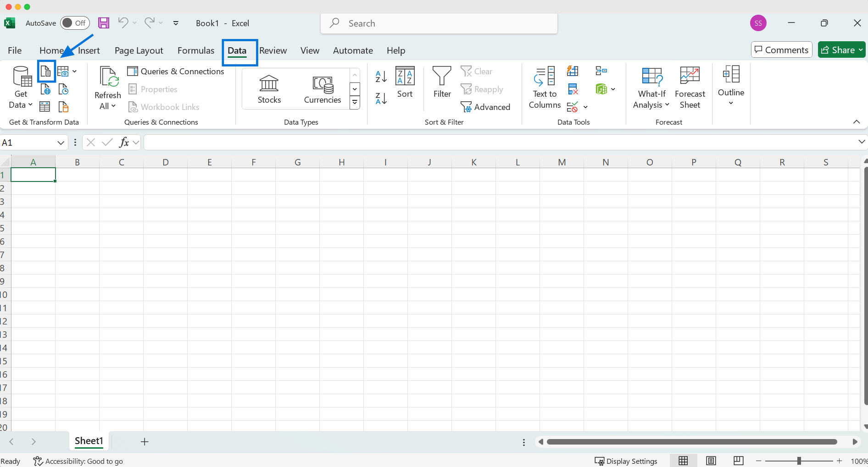Switch to the Insert tab
Viewport: 868px width, 467px height.
pyautogui.click(x=89, y=50)
